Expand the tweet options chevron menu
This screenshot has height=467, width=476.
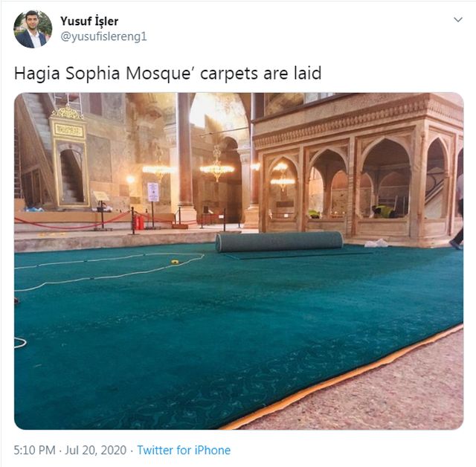point(458,20)
